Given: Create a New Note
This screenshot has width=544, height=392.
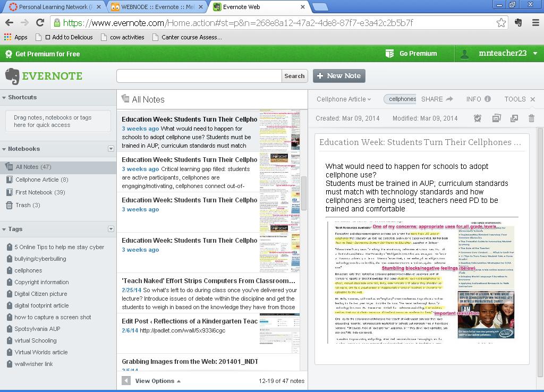Looking at the screenshot, I should point(339,76).
